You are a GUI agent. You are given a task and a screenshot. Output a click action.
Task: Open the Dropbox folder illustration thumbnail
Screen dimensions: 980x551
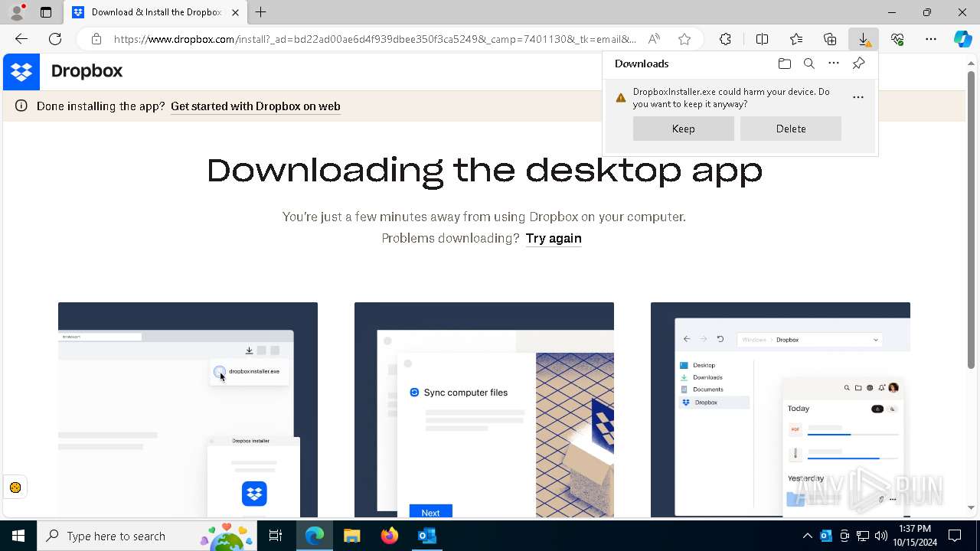click(780, 409)
